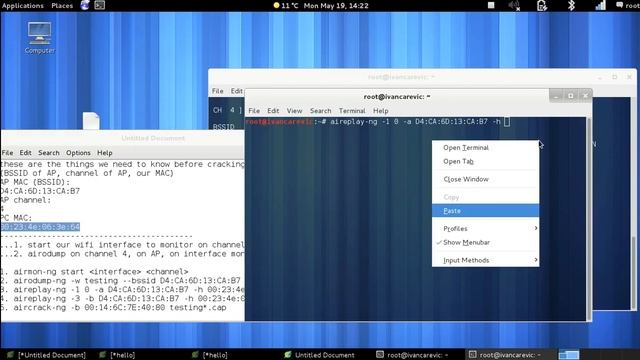Switch to second [*hello] taskbar entry
The image size is (640, 360).
[210, 355]
